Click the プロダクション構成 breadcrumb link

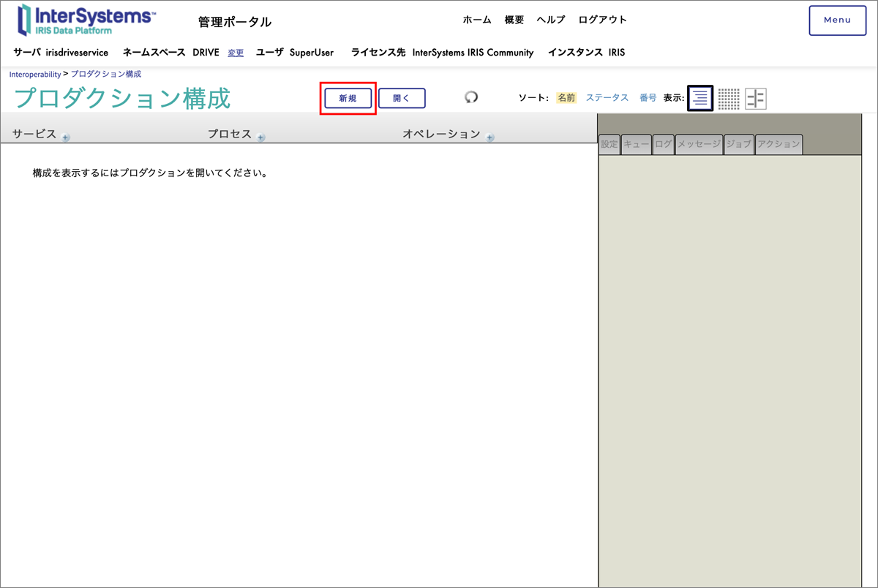click(106, 75)
